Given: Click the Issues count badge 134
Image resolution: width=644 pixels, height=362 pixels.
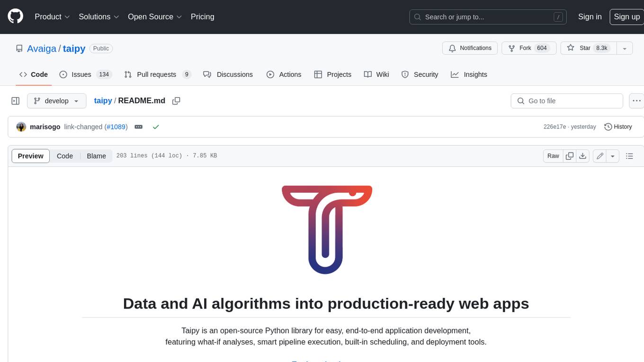Looking at the screenshot, I should [104, 74].
